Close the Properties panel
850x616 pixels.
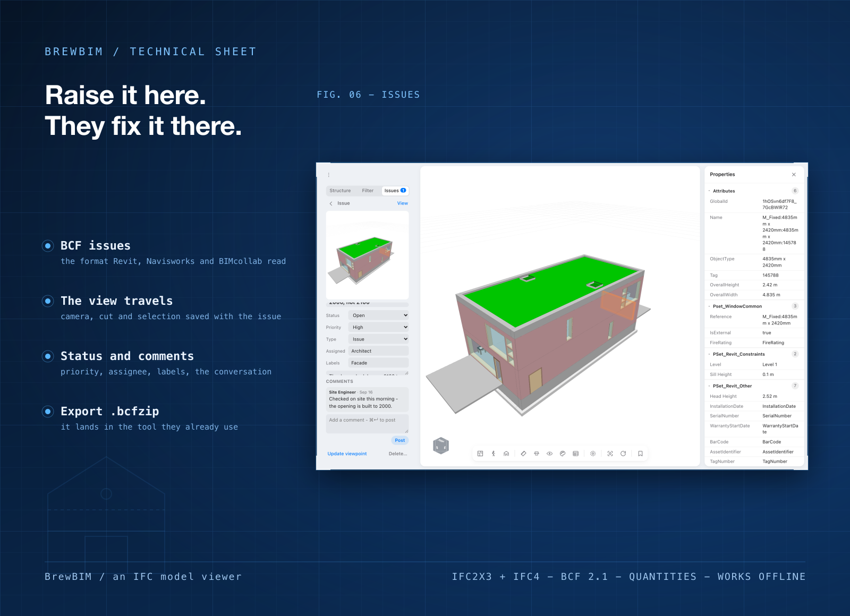[794, 174]
